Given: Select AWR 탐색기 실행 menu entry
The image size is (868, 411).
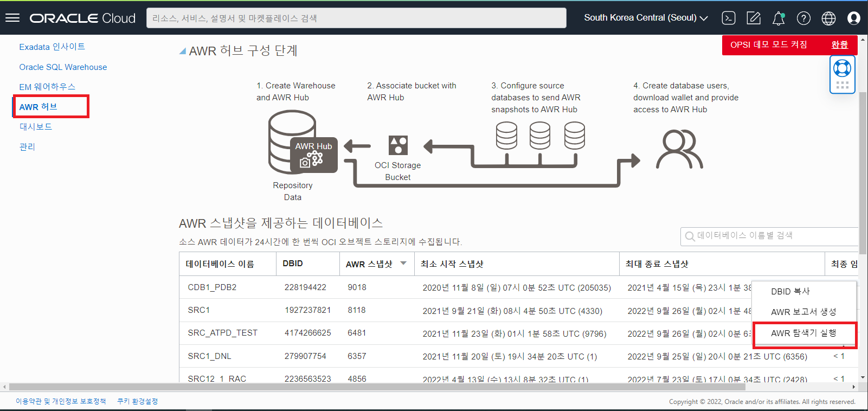Looking at the screenshot, I should click(804, 333).
